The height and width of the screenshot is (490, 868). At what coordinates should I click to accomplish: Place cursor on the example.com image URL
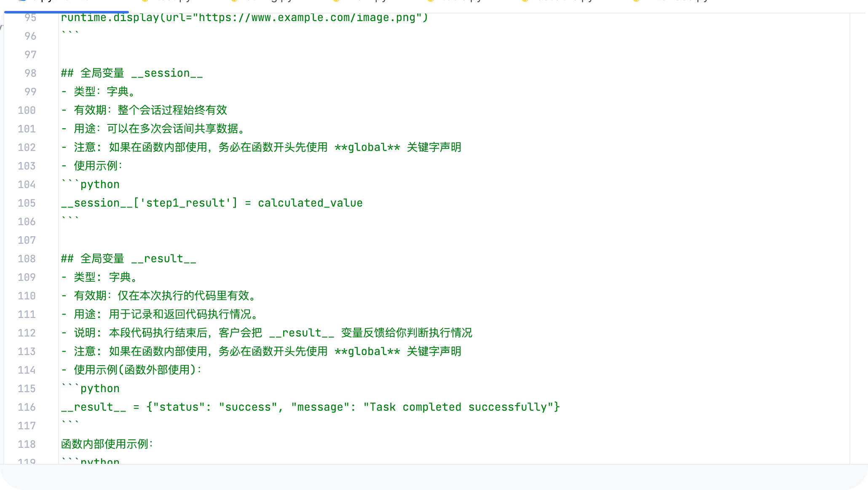pyautogui.click(x=307, y=18)
